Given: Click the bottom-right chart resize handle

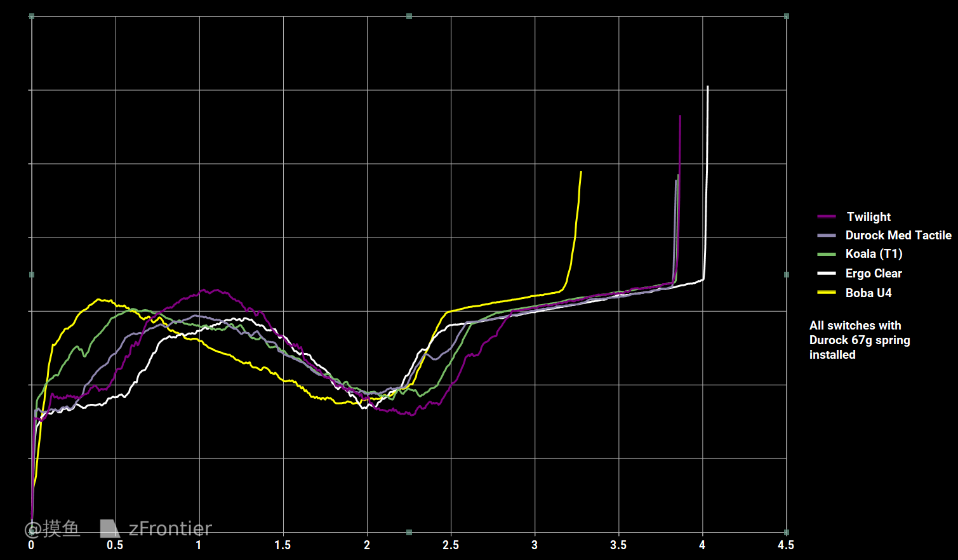Looking at the screenshot, I should click(x=787, y=532).
